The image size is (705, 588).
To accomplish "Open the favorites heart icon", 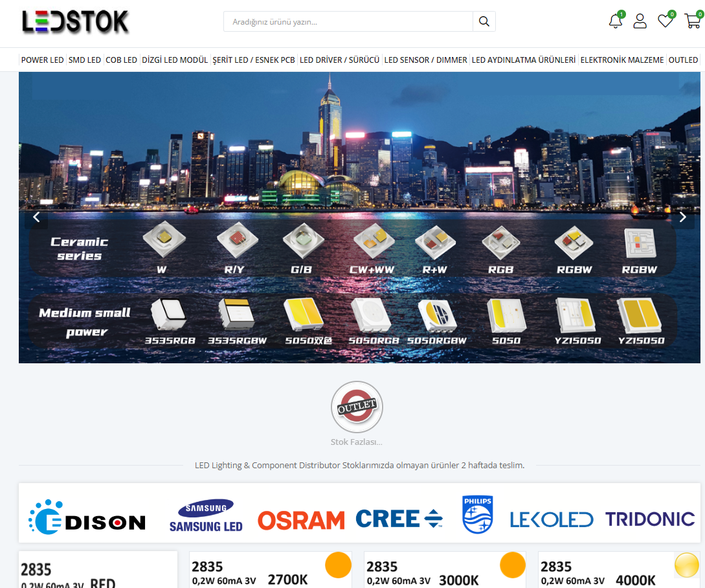I will coord(666,21).
